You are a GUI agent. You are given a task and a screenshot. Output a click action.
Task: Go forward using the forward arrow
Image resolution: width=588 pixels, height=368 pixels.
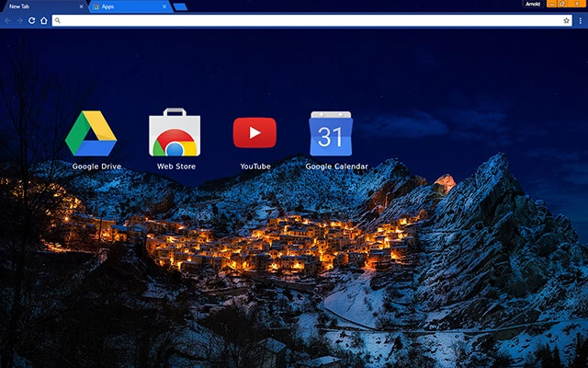click(20, 20)
